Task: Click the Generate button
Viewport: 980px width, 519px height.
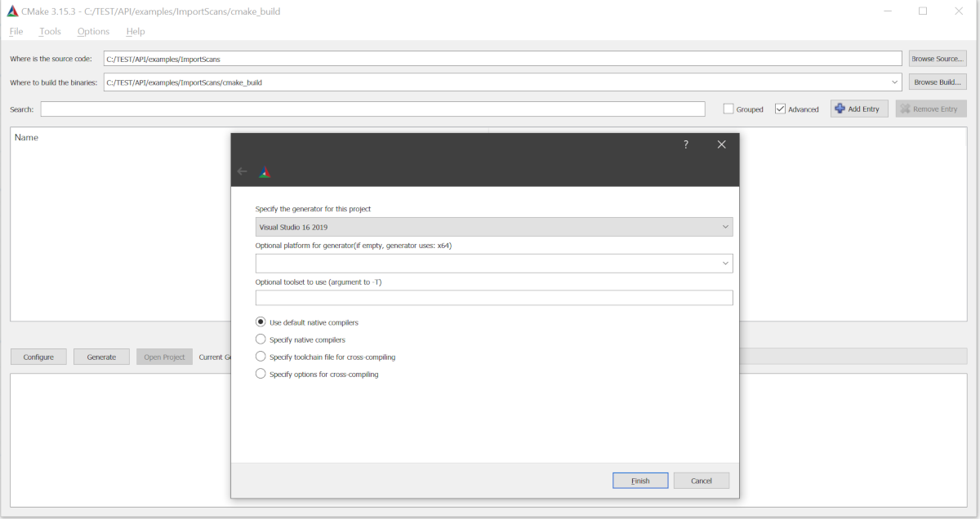Action: pyautogui.click(x=101, y=357)
